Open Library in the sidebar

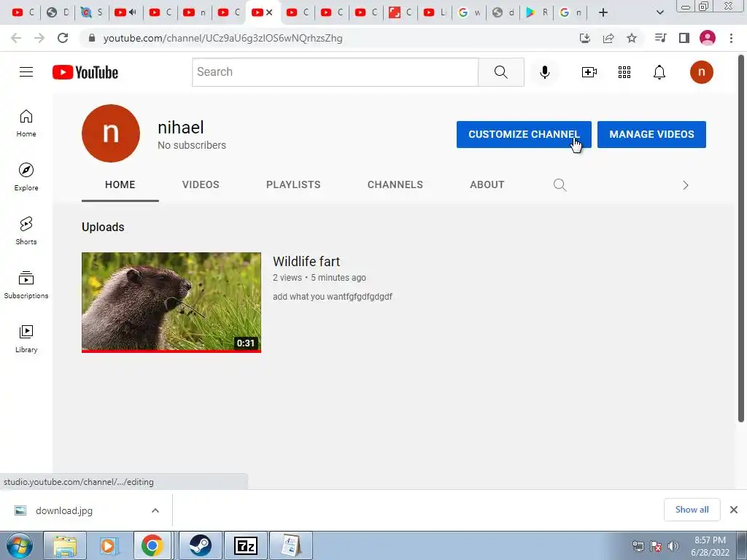click(26, 338)
